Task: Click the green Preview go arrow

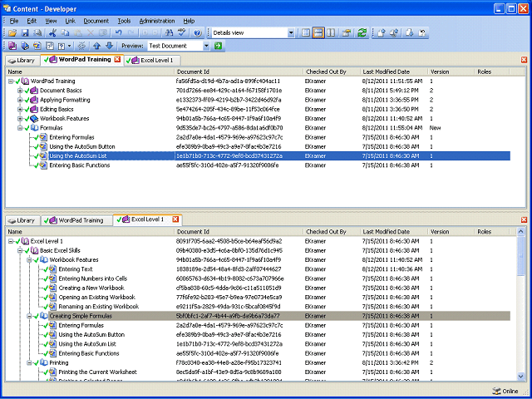Action: (218, 46)
